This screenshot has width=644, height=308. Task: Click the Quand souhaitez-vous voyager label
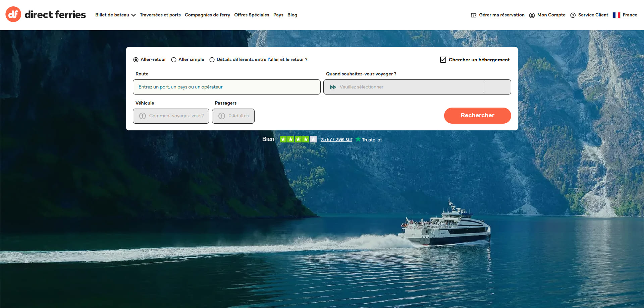(x=361, y=74)
